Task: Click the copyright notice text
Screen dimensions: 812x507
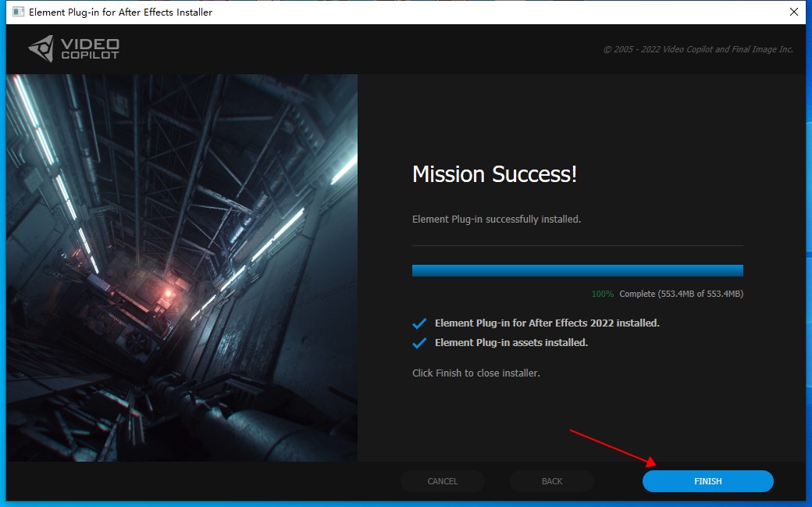Action: (x=698, y=49)
